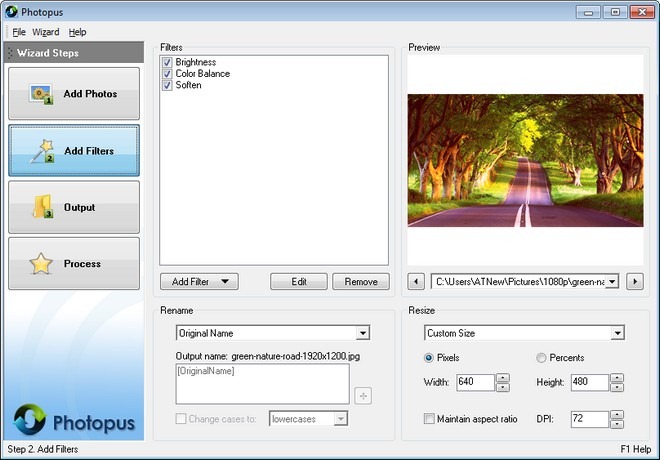Click the Remove filter button

pyautogui.click(x=361, y=282)
